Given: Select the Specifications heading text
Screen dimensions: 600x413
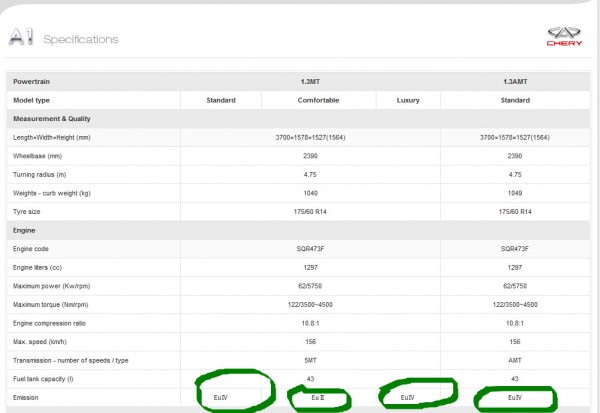Looking at the screenshot, I should click(81, 39).
